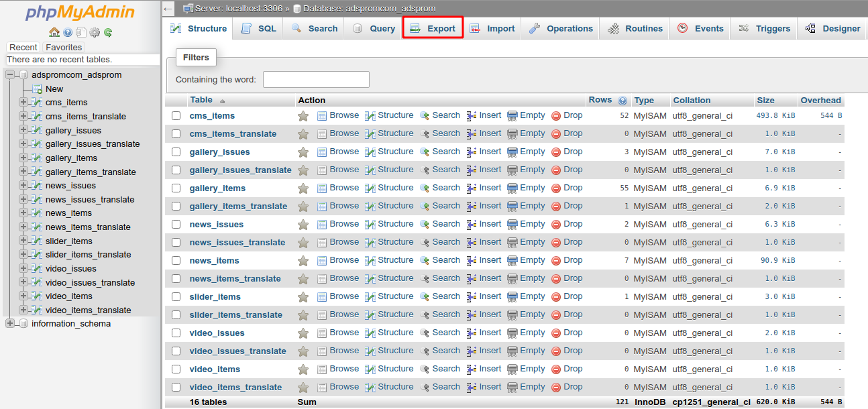Check the cms_items_translate row checkbox
The width and height of the screenshot is (868, 409).
pyautogui.click(x=176, y=134)
